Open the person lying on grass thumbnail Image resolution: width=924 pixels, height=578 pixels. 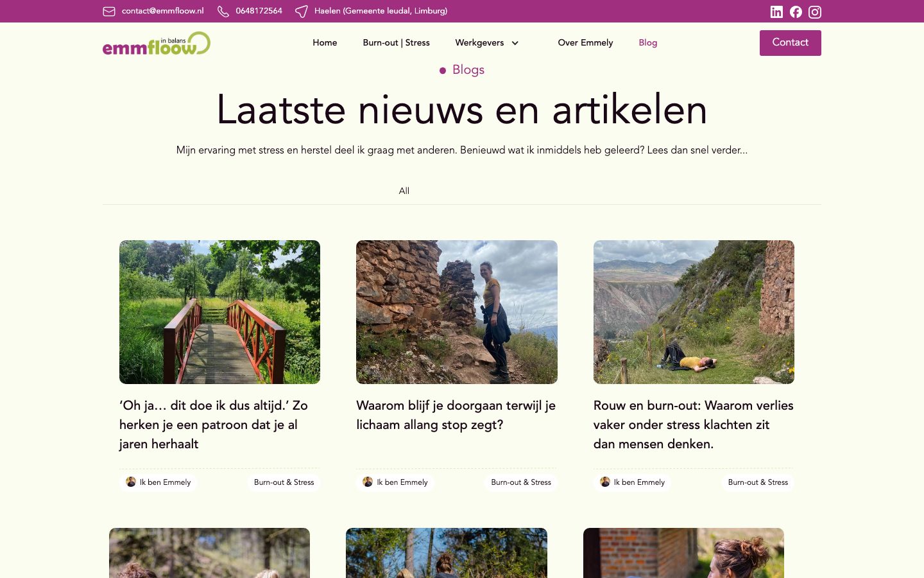(694, 312)
